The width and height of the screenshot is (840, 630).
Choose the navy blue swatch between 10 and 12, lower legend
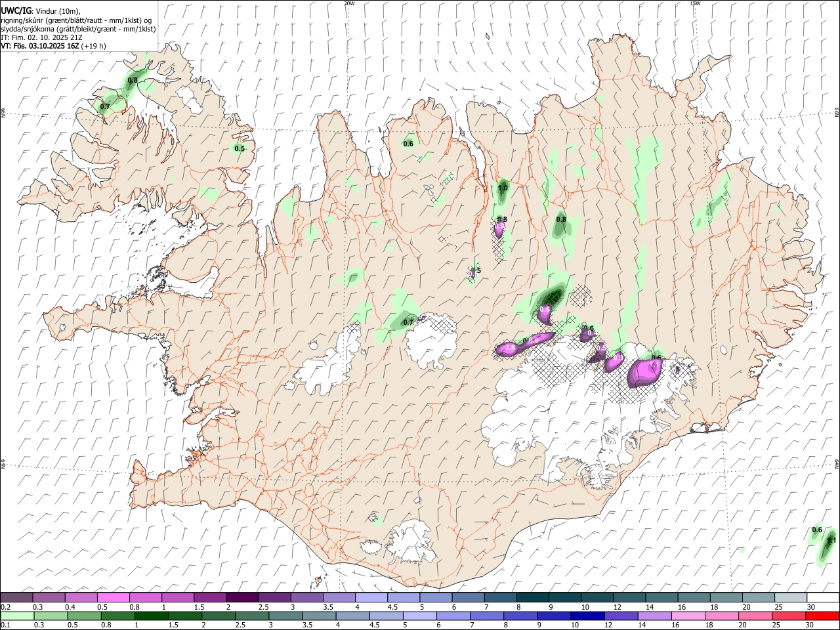tap(587, 616)
